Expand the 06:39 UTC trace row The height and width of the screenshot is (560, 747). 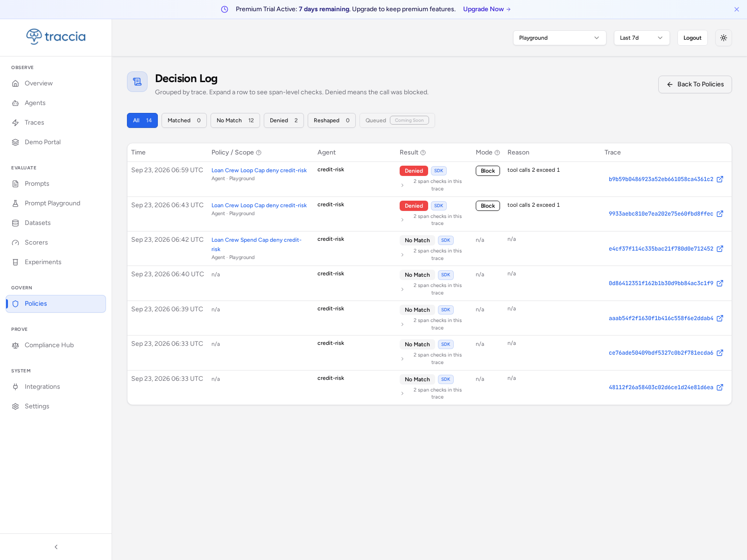click(402, 324)
